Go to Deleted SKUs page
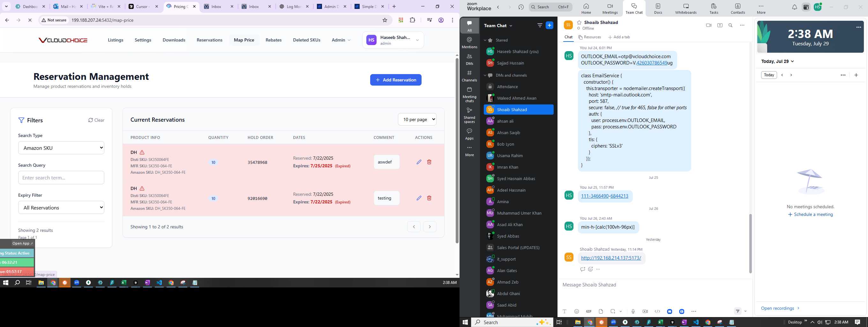Viewport: 868px width, 327px height. click(x=307, y=40)
